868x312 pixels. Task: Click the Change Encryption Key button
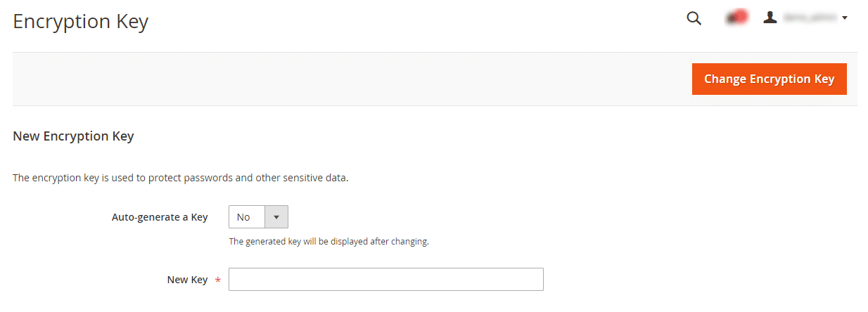(x=769, y=79)
